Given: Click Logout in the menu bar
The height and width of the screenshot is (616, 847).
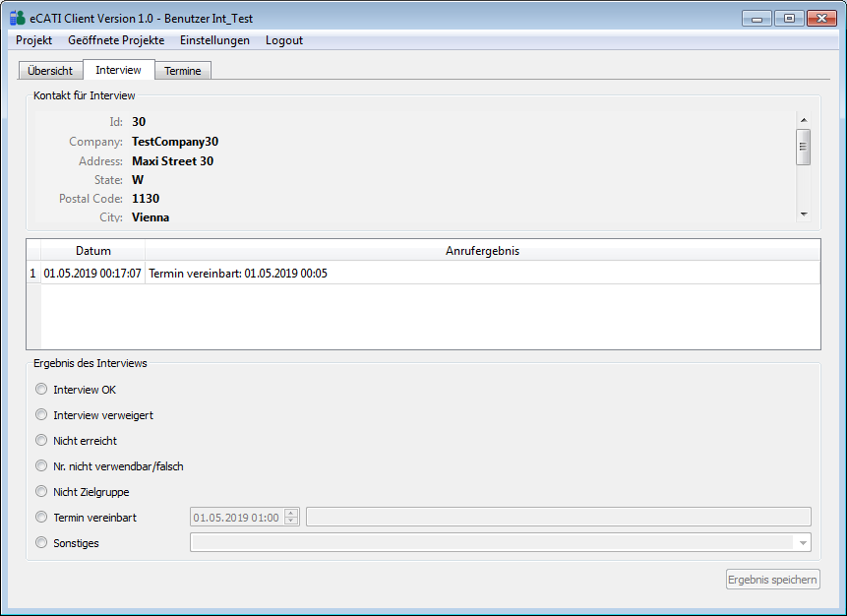Looking at the screenshot, I should point(284,40).
